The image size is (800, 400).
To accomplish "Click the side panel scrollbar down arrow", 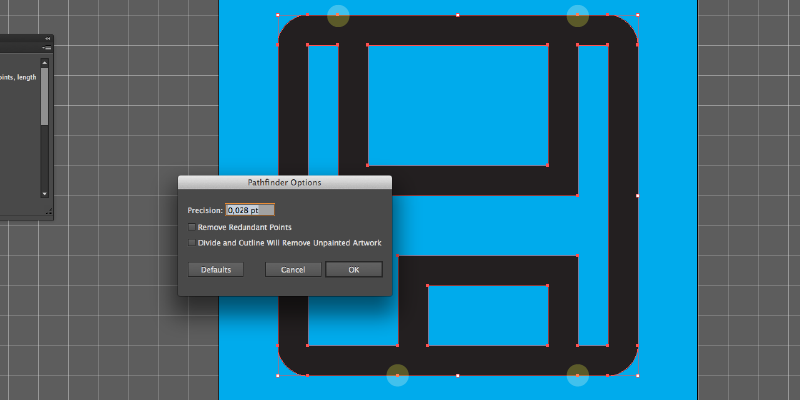I will coord(44,194).
